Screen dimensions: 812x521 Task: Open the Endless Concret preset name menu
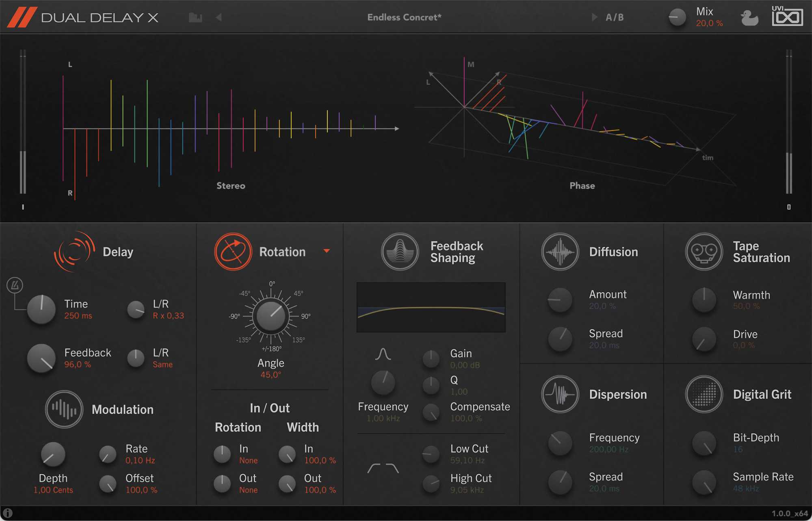tap(405, 17)
